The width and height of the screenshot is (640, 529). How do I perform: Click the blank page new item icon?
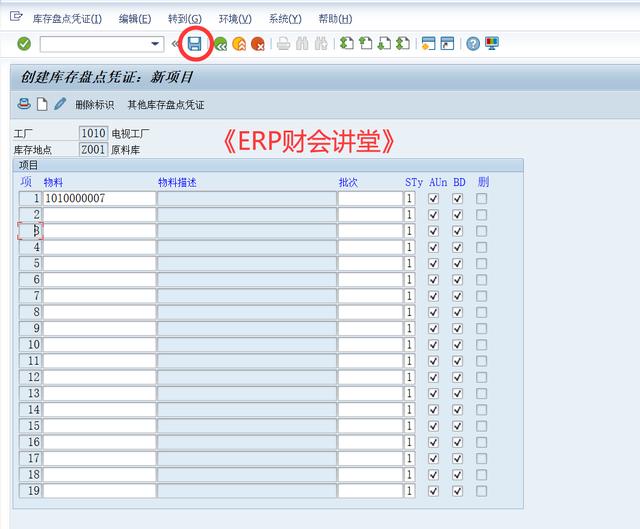tap(42, 104)
